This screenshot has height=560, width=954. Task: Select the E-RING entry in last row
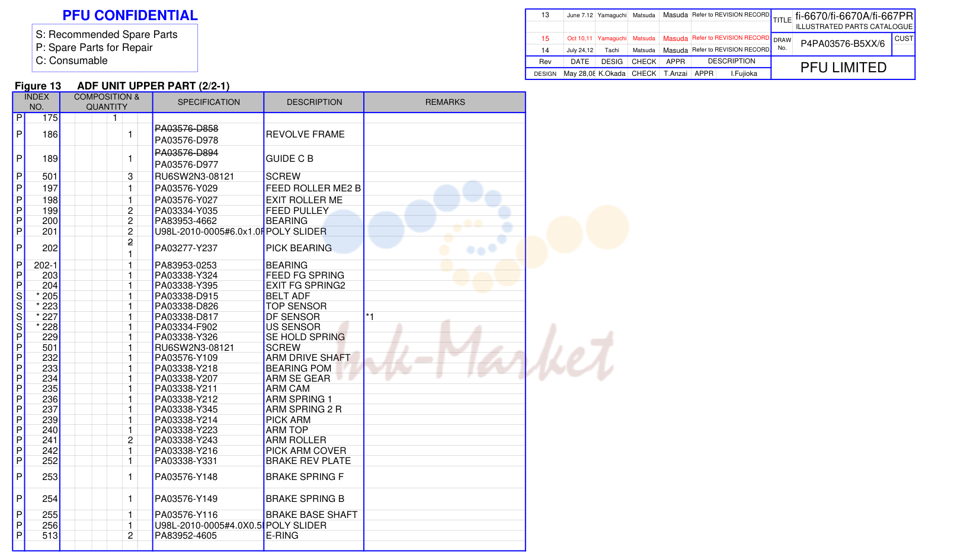[x=282, y=536]
